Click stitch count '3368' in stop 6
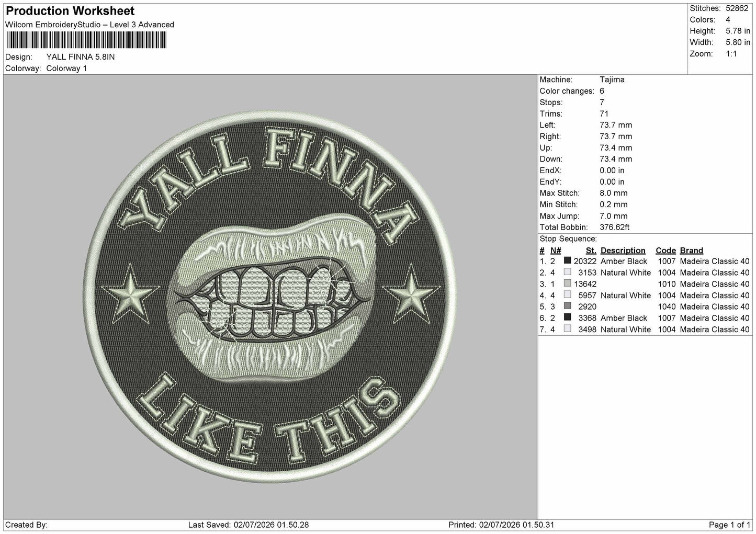Viewport: 756px width, 534px height. [x=588, y=318]
